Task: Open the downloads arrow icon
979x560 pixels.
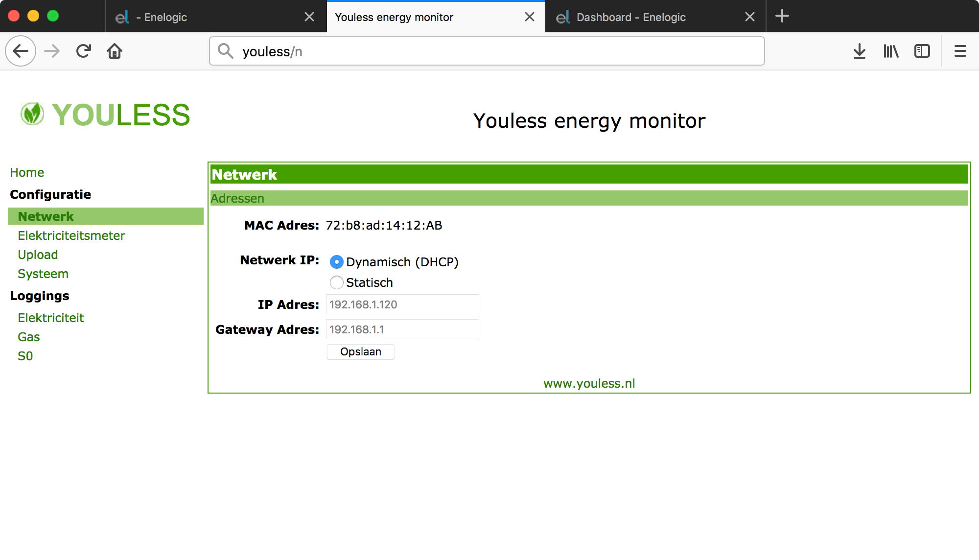Action: [x=860, y=51]
